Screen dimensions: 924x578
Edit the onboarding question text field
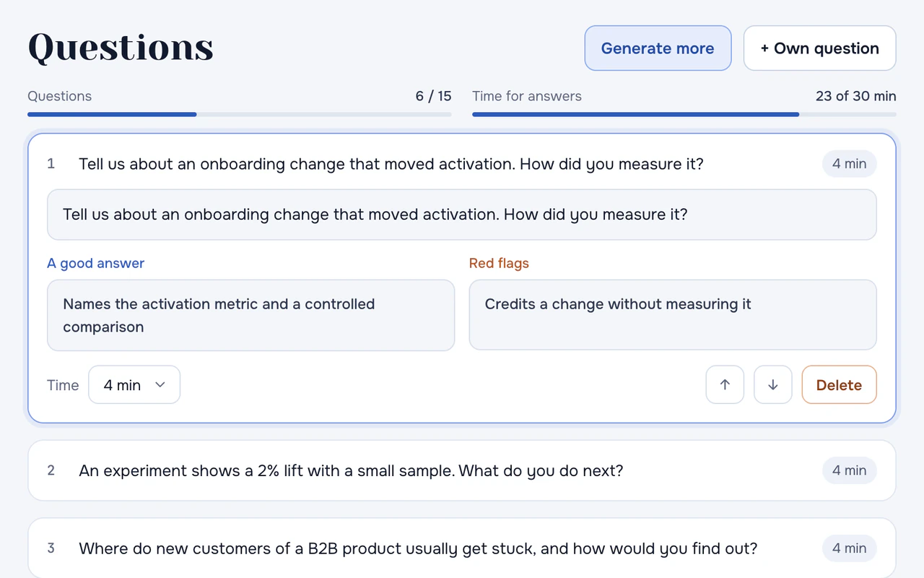[462, 215]
